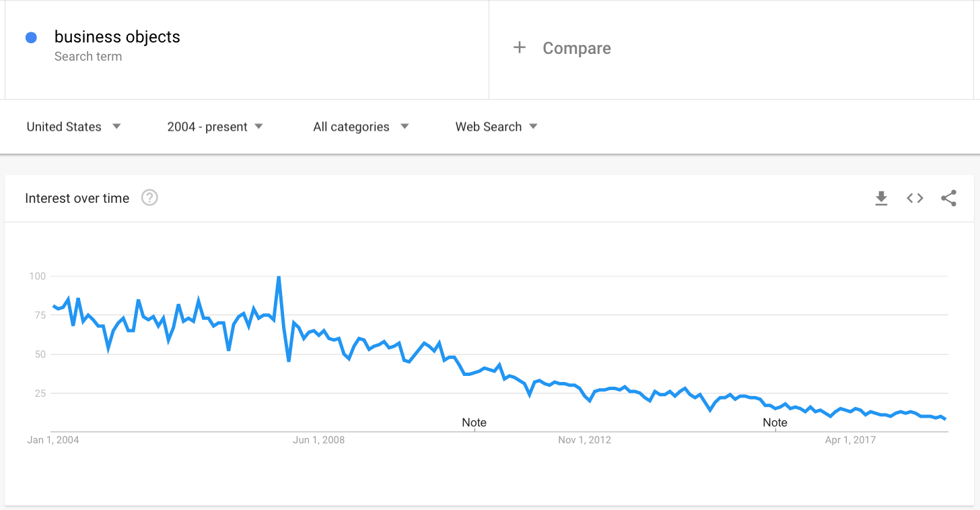The width and height of the screenshot is (980, 510).
Task: Click the Apr 1, 2017 axis label
Action: coord(850,440)
